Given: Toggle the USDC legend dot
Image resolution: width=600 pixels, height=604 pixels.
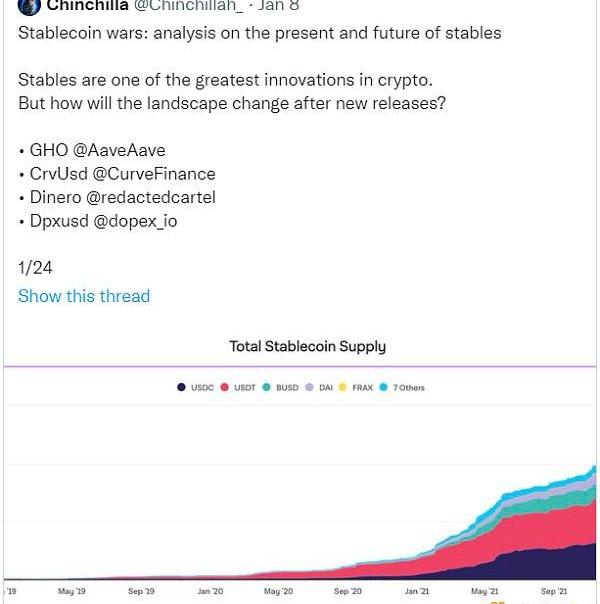Looking at the screenshot, I should point(181,388).
